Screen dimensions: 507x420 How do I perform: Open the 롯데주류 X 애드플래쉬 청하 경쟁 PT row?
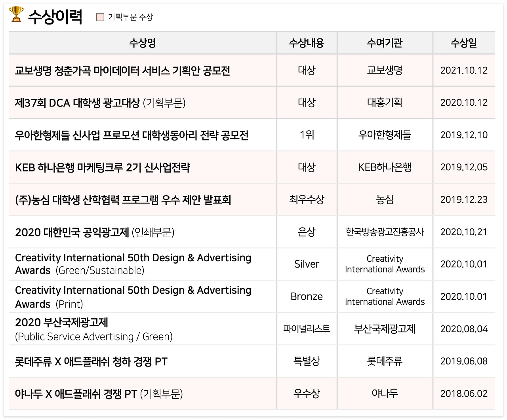click(252, 361)
